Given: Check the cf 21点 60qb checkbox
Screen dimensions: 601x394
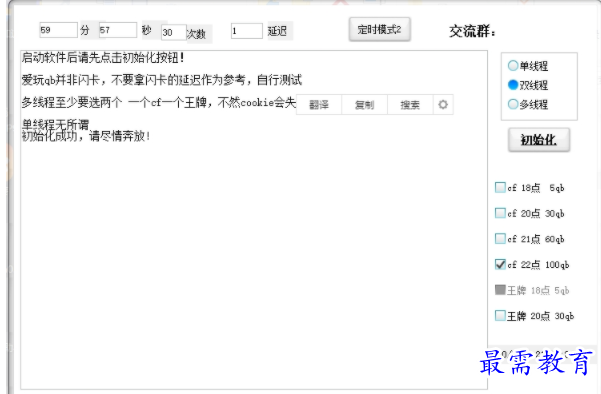Looking at the screenshot, I should 500,238.
